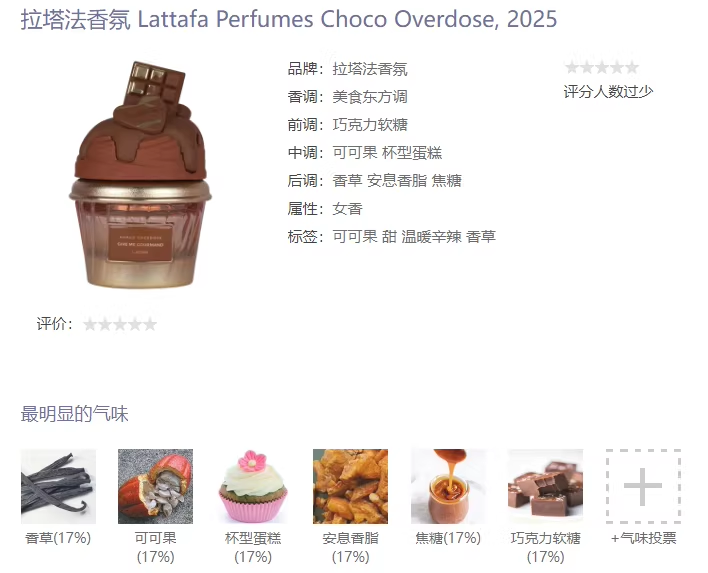Click the plus icon for 气味投票

[643, 486]
